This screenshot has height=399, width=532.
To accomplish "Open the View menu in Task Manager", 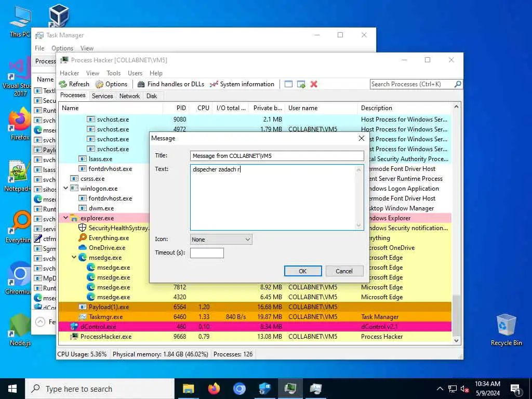I will pyautogui.click(x=87, y=48).
